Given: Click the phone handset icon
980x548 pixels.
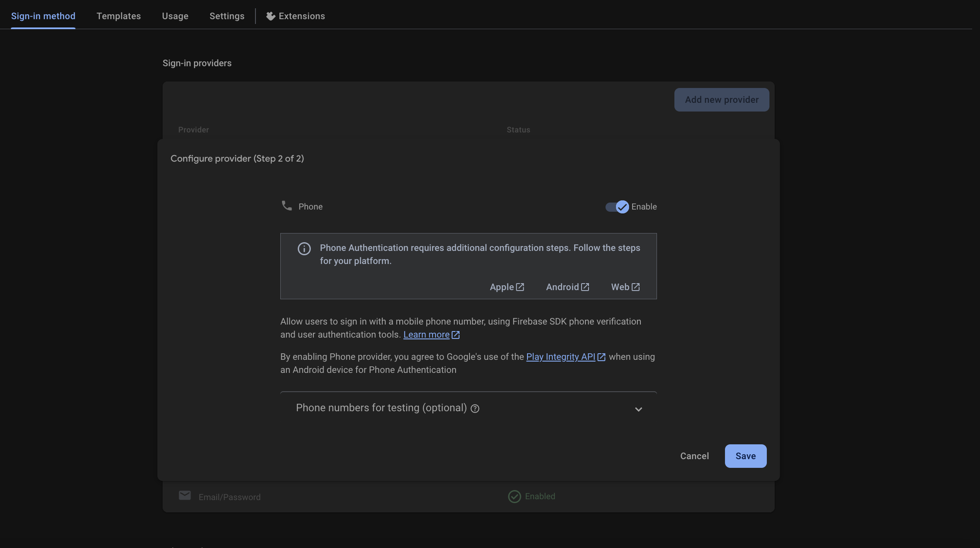Looking at the screenshot, I should 286,206.
